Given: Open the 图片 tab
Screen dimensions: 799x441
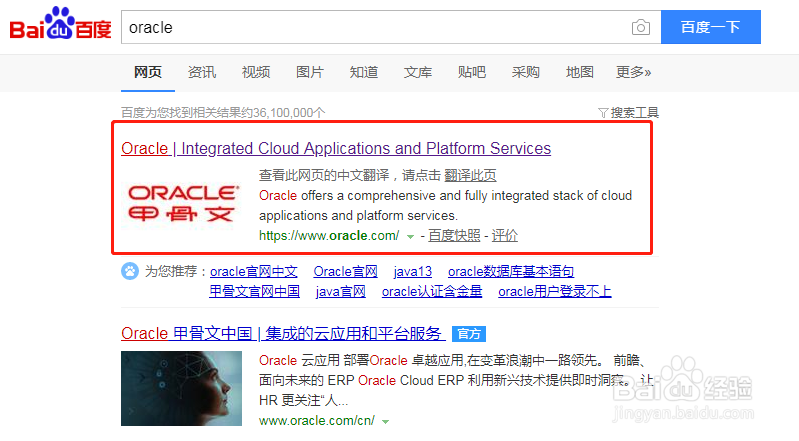Looking at the screenshot, I should (x=310, y=72).
